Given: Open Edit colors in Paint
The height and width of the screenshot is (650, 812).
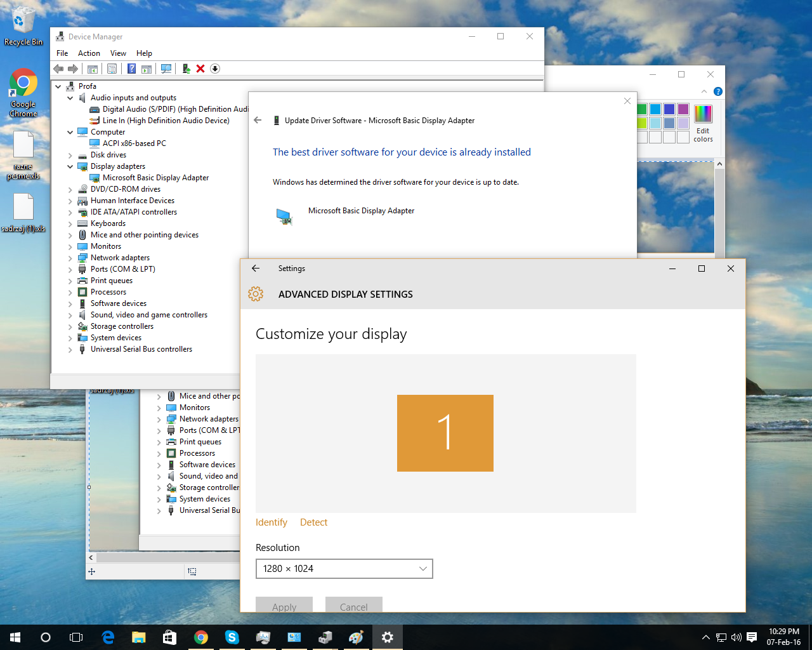Looking at the screenshot, I should (703, 124).
